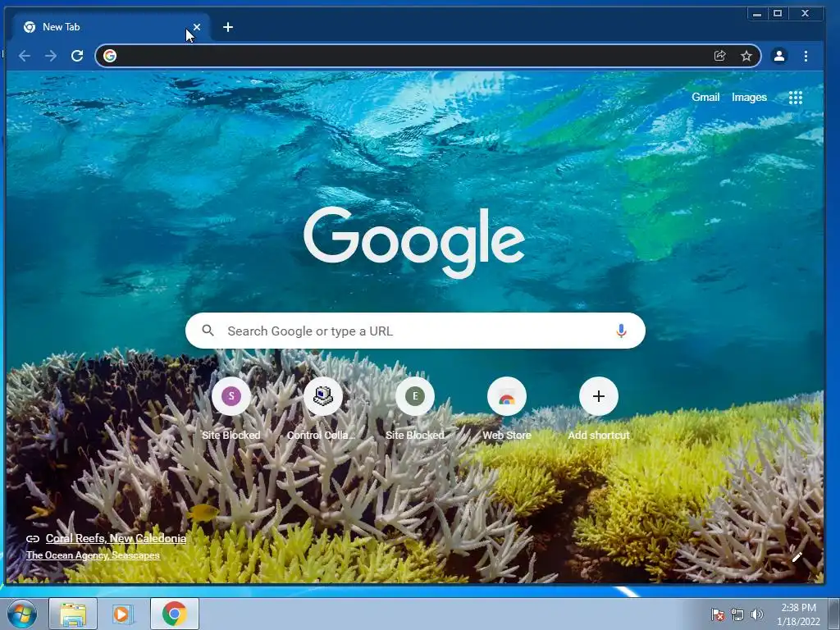Open a new tab with plus button
Image resolution: width=840 pixels, height=630 pixels.
pos(228,27)
